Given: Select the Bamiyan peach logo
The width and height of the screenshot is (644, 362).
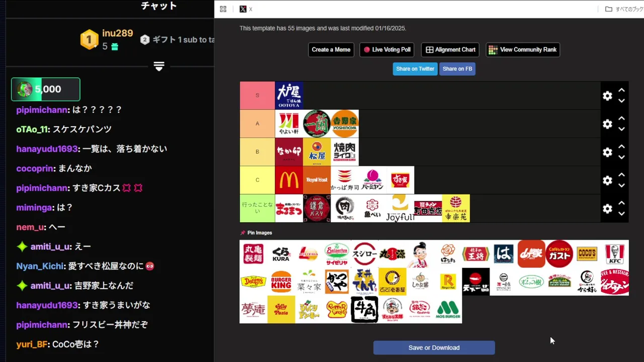Looking at the screenshot, I should pos(372,180).
